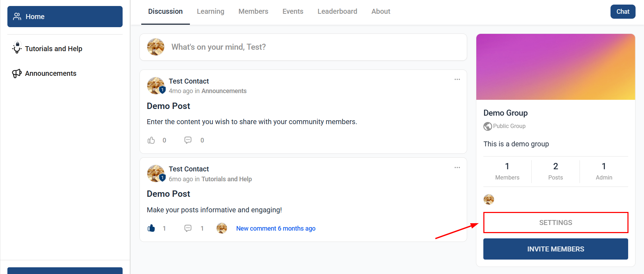Open the Events tab
The width and height of the screenshot is (644, 274).
tap(293, 11)
